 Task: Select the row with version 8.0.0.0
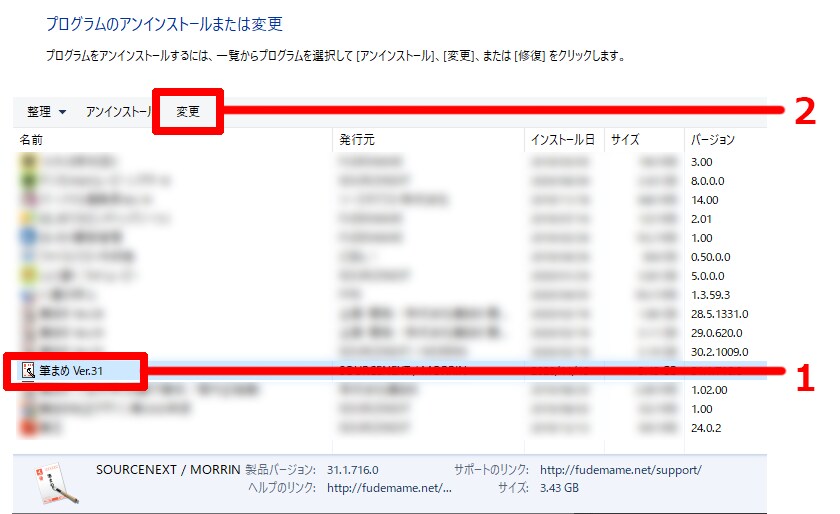(x=390, y=181)
